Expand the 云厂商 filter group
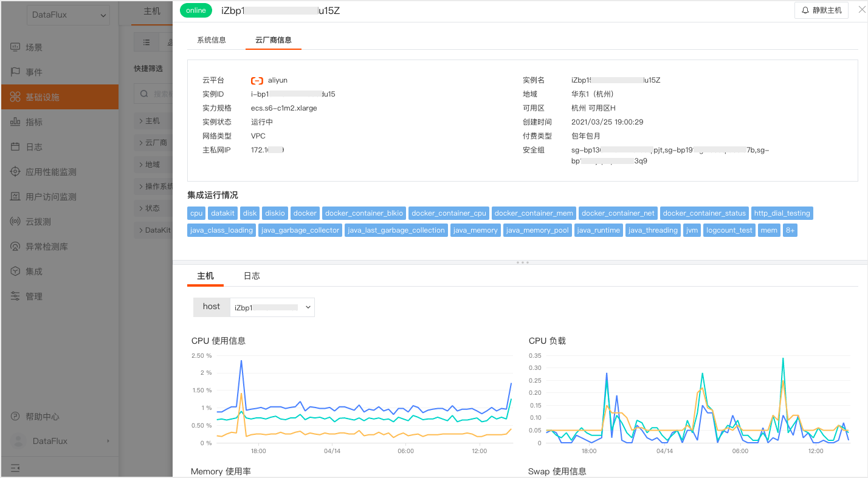This screenshot has width=868, height=478. (x=154, y=143)
